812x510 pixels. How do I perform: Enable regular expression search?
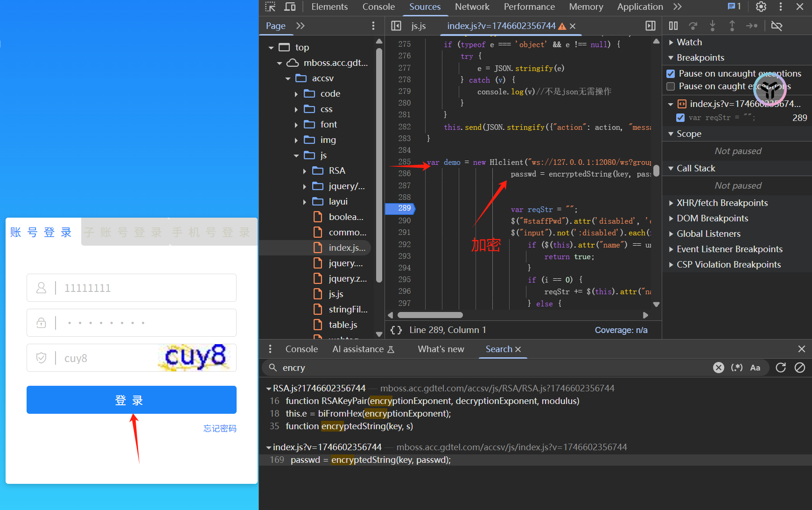pyautogui.click(x=737, y=368)
